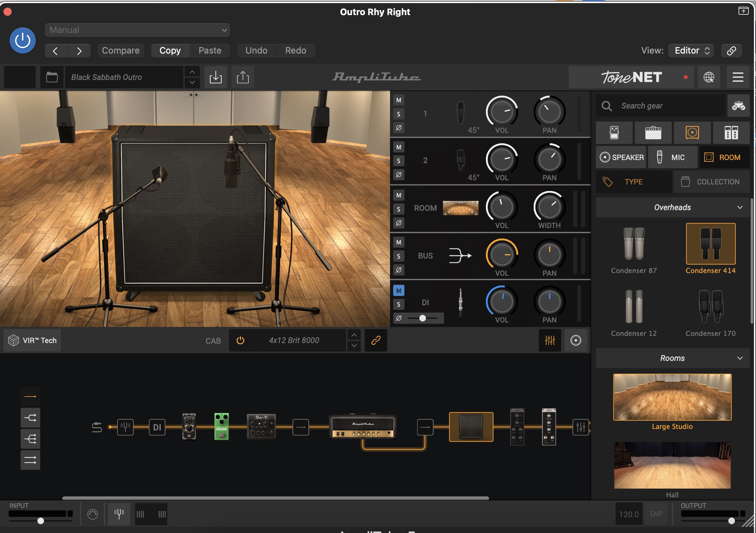Screen dimensions: 756x533
Task: Adjust the DI phase delay slider
Action: tap(423, 318)
